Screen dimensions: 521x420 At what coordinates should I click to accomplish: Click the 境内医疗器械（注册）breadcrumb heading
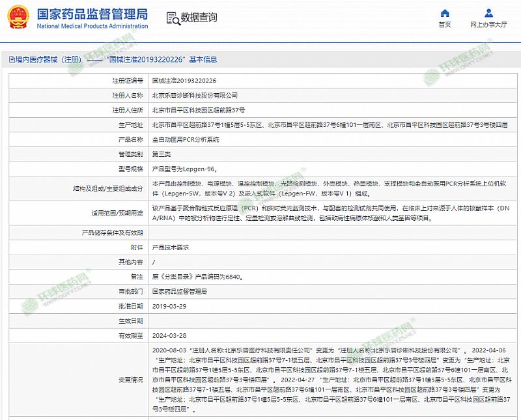pos(49,59)
